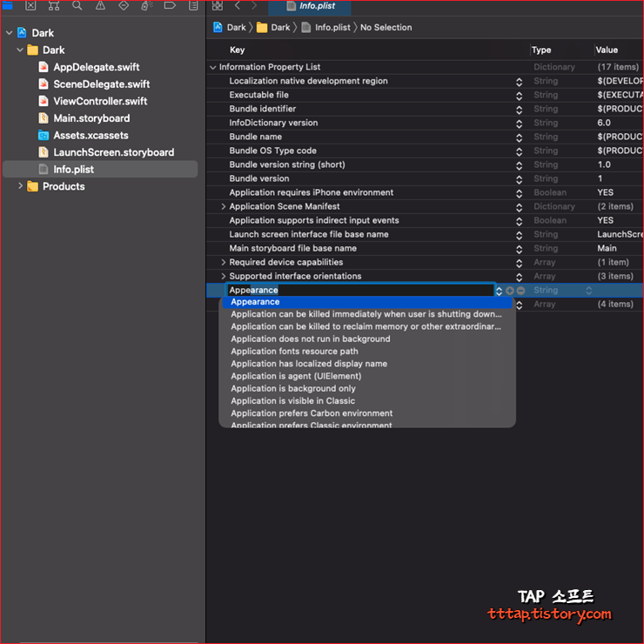644x644 pixels.
Task: Click the Key column header
Action: [237, 50]
